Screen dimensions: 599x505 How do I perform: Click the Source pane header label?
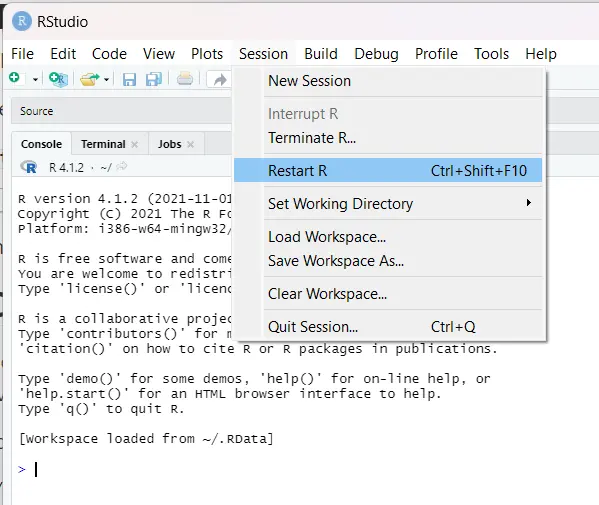pos(37,111)
